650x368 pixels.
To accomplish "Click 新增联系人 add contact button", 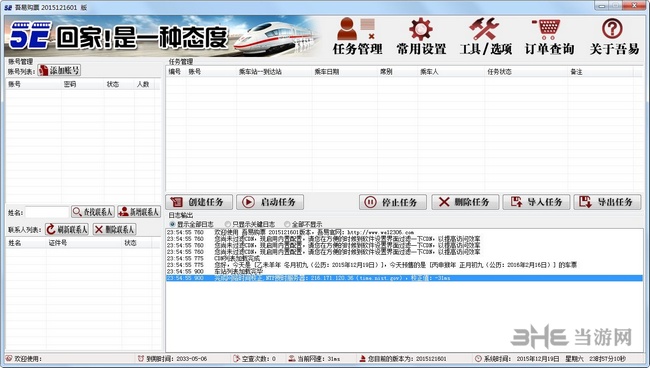I will click(x=139, y=212).
